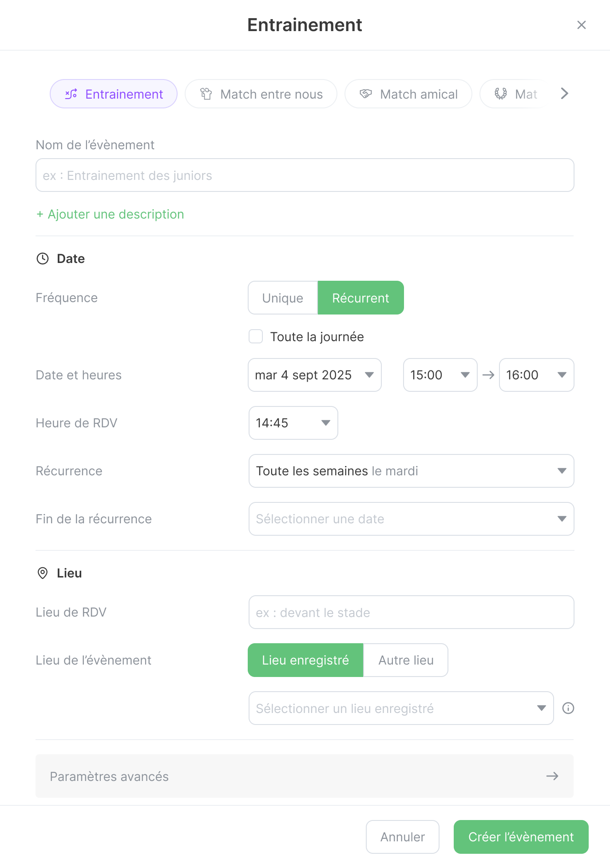Choose the Lieu enregistré option
The width and height of the screenshot is (610, 868).
(305, 660)
